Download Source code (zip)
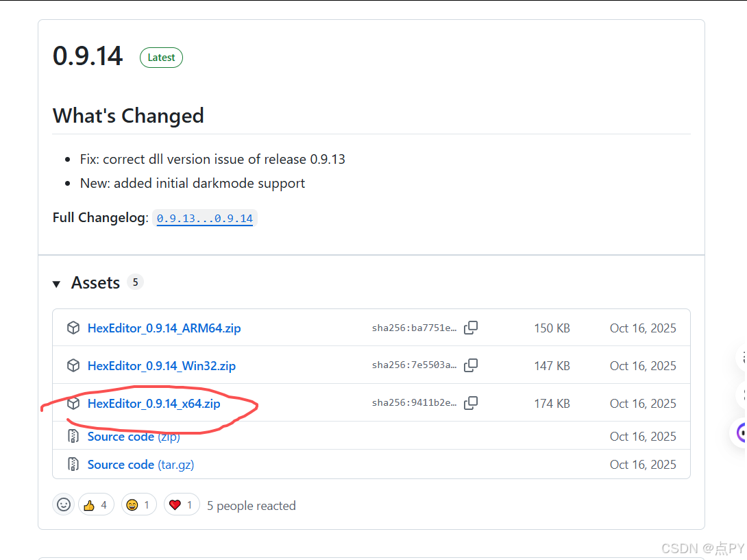The width and height of the screenshot is (747, 560). [134, 436]
